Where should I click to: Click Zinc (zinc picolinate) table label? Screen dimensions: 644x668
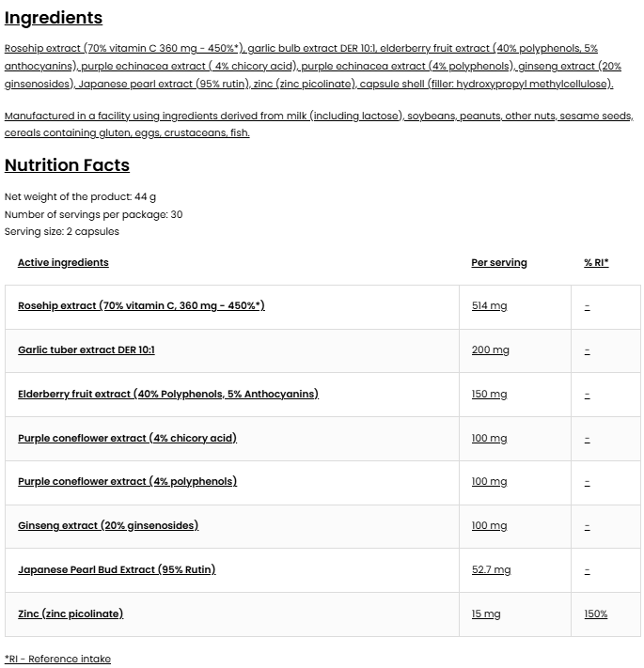pyautogui.click(x=71, y=614)
